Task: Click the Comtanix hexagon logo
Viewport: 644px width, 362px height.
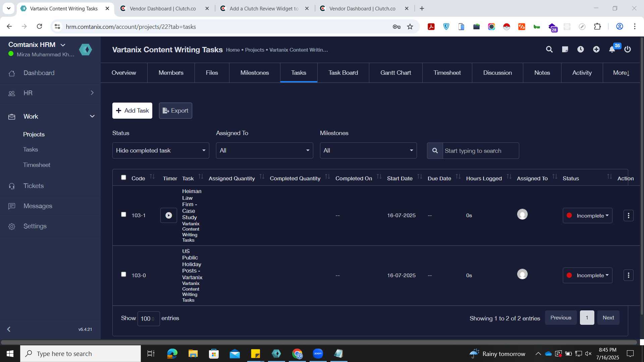Action: [86, 50]
